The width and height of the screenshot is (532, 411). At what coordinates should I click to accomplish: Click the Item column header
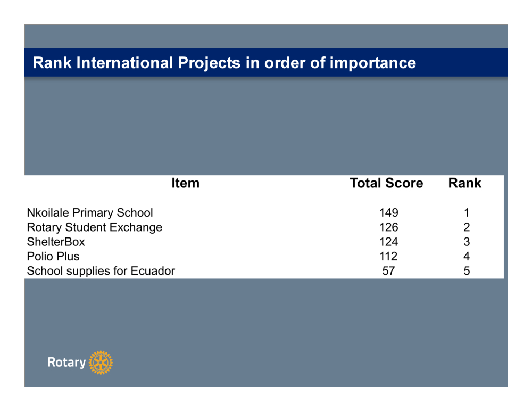(185, 183)
